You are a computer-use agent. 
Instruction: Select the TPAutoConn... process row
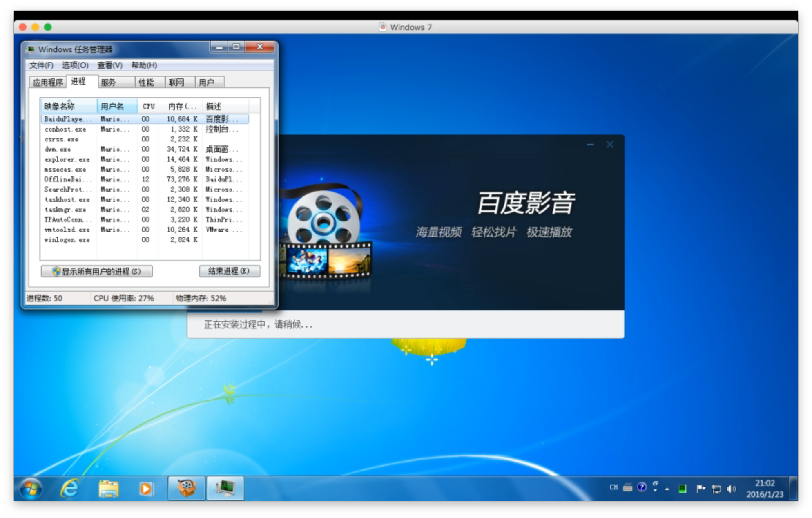click(145, 219)
